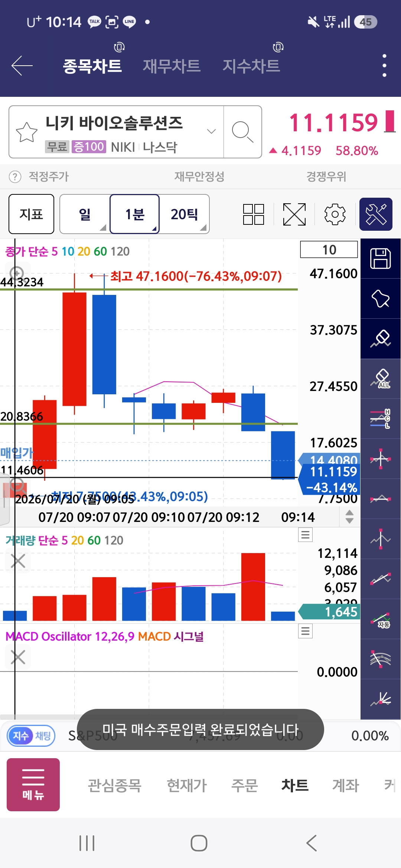
Task: Expand chart to fullscreen icon
Action: click(x=294, y=214)
